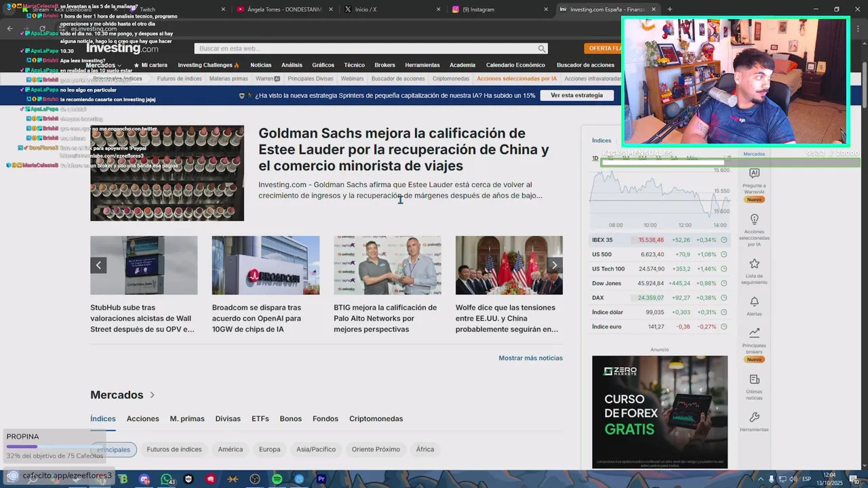
Task: Open Análisis menu
Action: pos(292,65)
